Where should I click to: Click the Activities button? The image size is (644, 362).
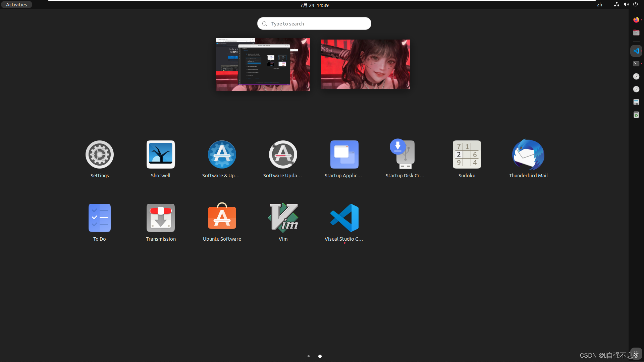pos(16,4)
